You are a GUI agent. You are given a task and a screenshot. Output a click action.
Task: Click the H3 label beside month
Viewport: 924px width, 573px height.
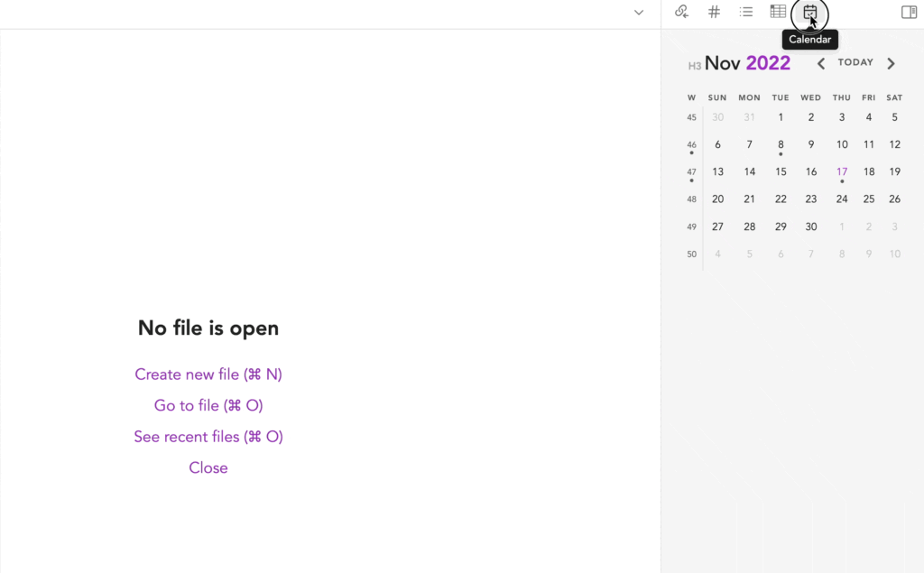point(694,66)
